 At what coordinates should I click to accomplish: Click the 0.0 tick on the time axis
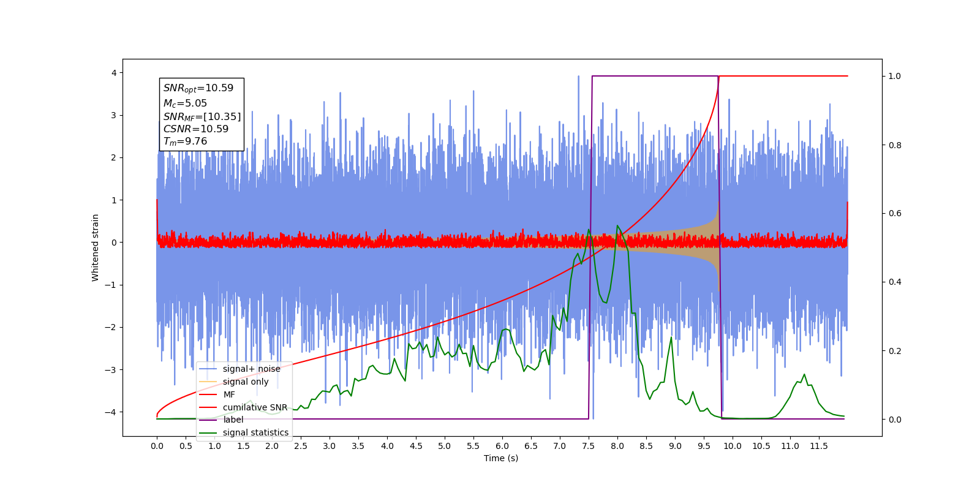click(x=157, y=446)
